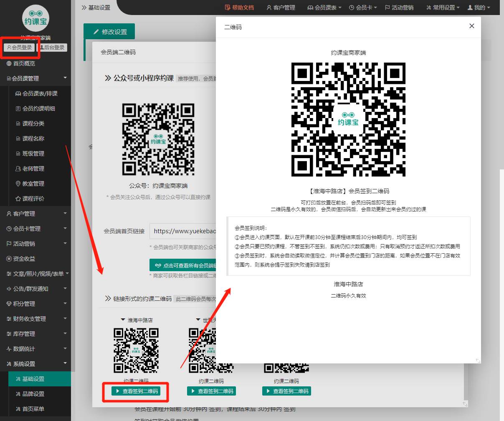Click the 基础设置 breadcrumb
Viewport: 504px width, 421px height.
point(96,8)
